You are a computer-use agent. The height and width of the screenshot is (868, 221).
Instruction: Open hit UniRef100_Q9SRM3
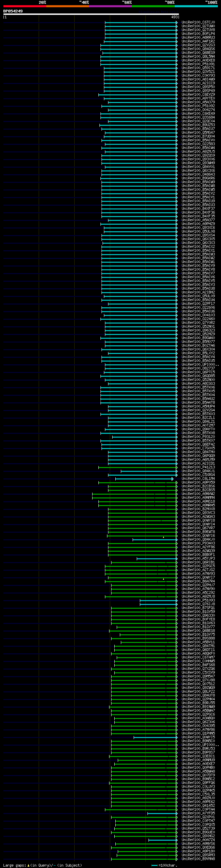(x=198, y=855)
